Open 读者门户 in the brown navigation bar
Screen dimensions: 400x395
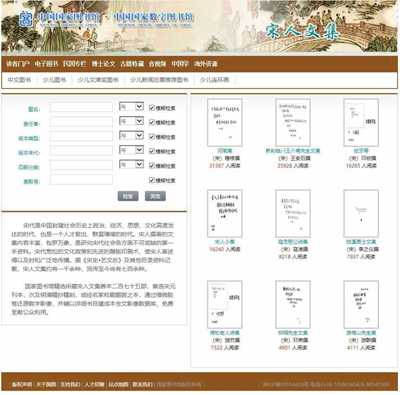(18, 64)
